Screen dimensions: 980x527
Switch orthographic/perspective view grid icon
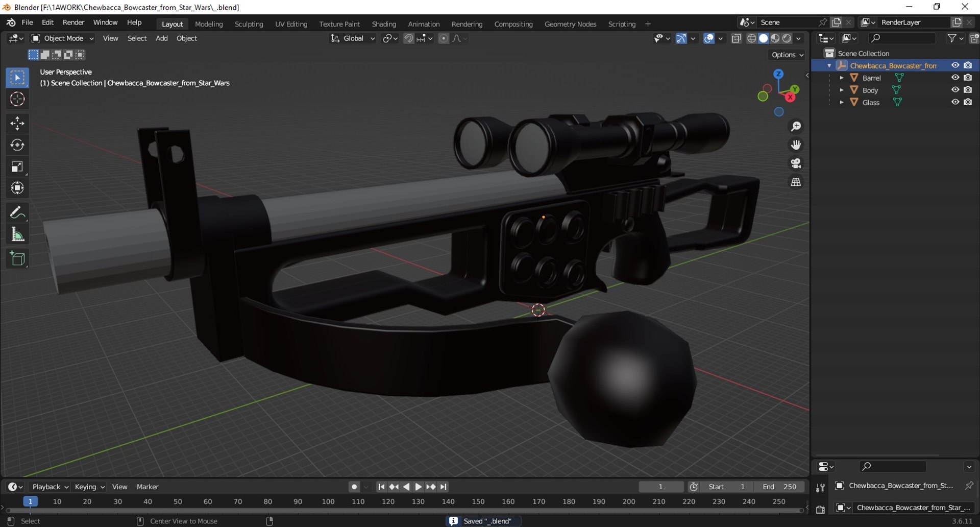click(x=796, y=182)
